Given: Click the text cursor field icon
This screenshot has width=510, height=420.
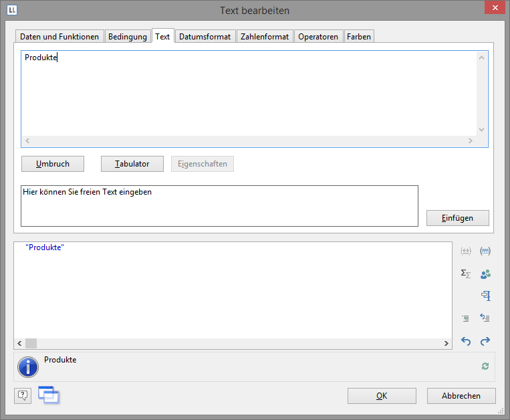Looking at the screenshot, I should tap(485, 296).
